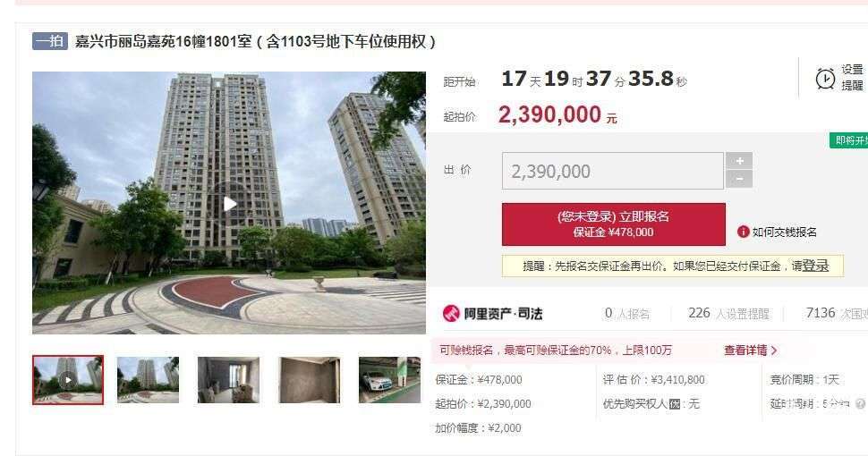The height and width of the screenshot is (456, 868).
Task: Click the 一拍 auction round tag
Action: point(50,41)
